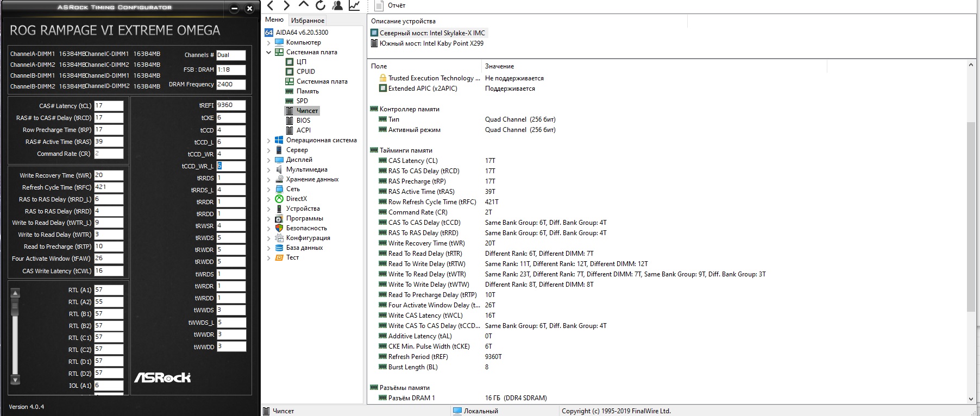Image resolution: width=980 pixels, height=416 pixels.
Task: Go up one level in AIDA64
Action: coord(304,5)
